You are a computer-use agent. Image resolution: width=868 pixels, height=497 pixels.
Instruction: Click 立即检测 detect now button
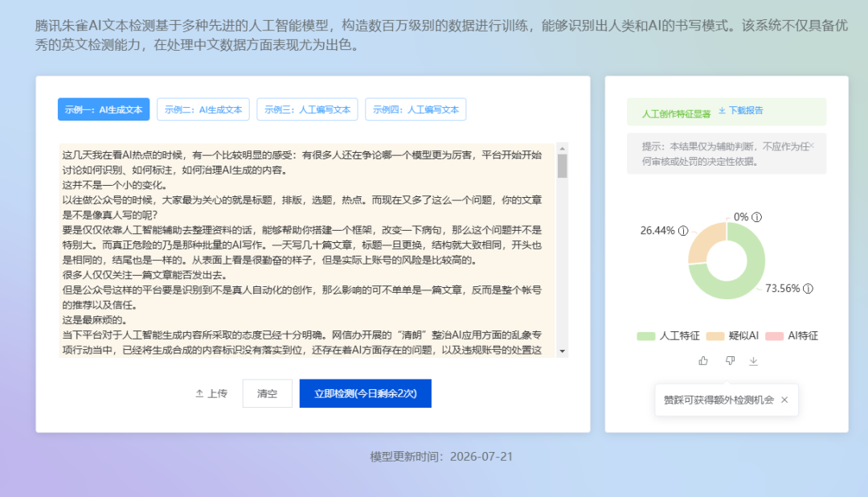click(366, 393)
